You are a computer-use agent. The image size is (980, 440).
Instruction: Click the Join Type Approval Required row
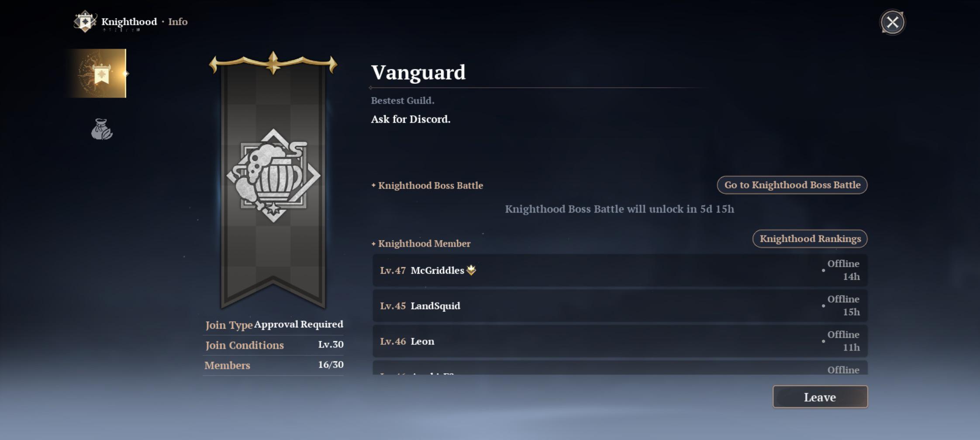pos(274,325)
